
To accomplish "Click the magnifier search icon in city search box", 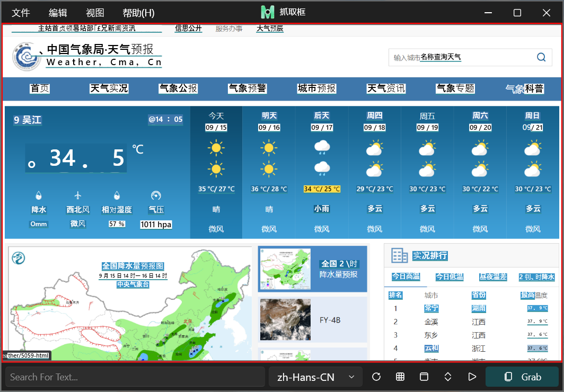I will [x=541, y=57].
